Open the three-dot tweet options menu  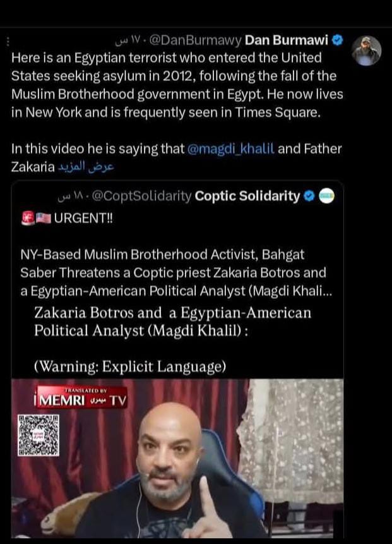(x=8, y=42)
